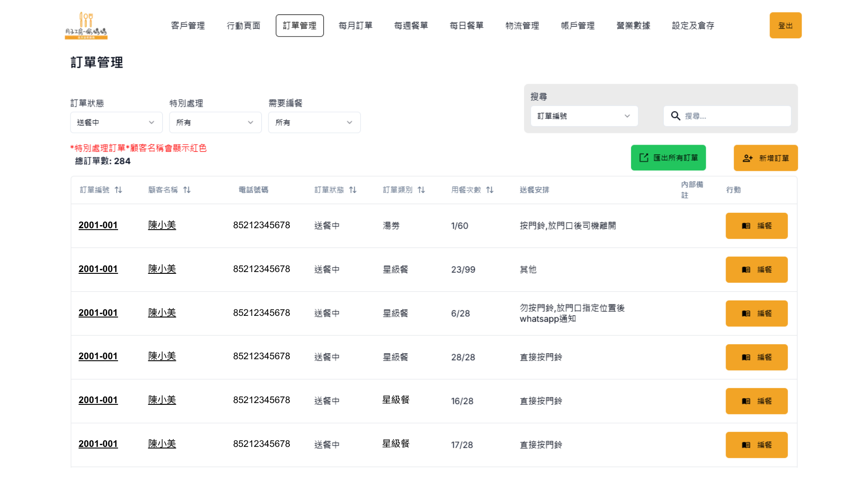Viewport: 868px width, 488px height.
Task: Click the search magnifier icon
Action: point(675,116)
